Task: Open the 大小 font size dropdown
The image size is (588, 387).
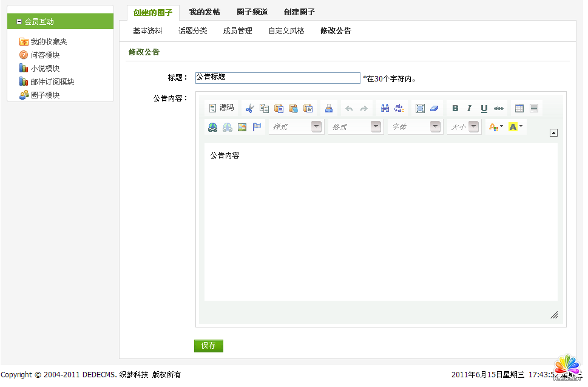Action: (x=464, y=127)
